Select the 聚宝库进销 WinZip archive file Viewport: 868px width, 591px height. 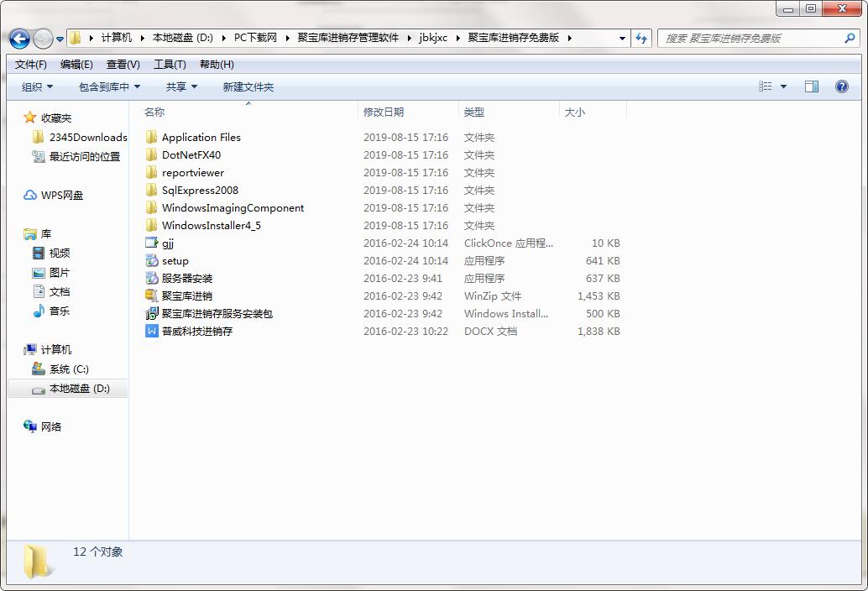pyautogui.click(x=186, y=296)
